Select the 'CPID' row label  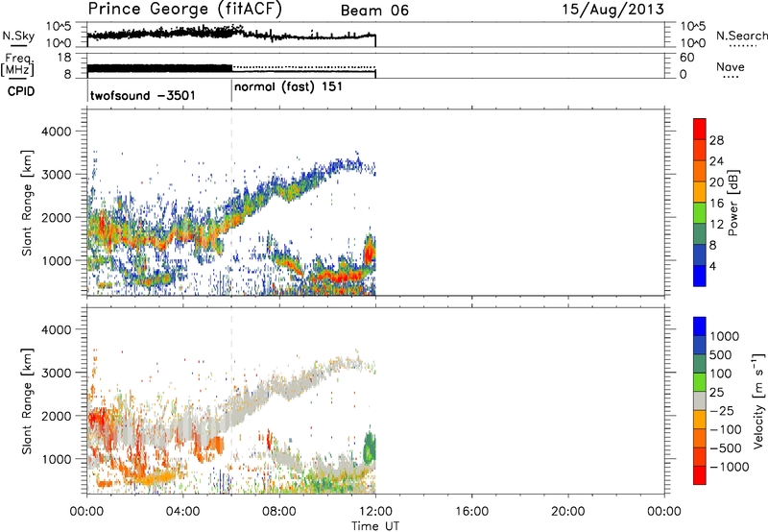coord(21,91)
